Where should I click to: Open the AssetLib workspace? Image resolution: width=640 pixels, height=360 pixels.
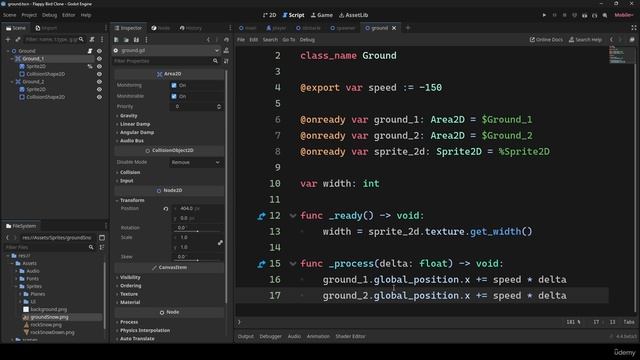[x=353, y=15]
